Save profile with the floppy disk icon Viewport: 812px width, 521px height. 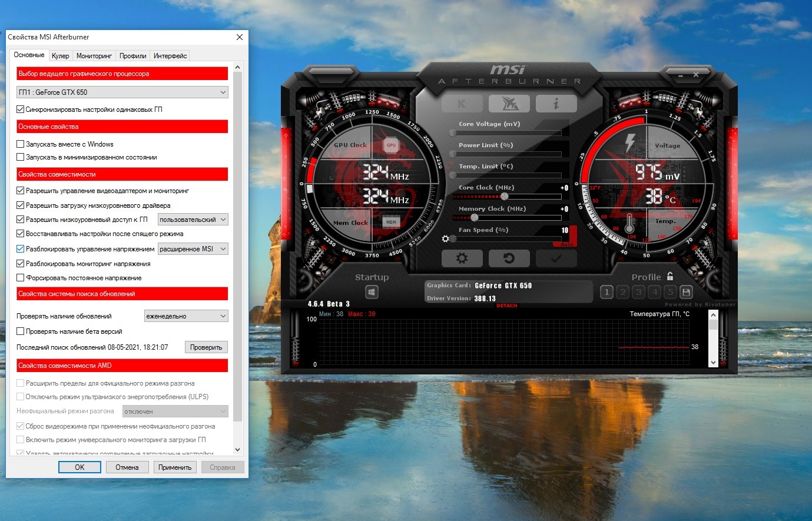pos(686,292)
